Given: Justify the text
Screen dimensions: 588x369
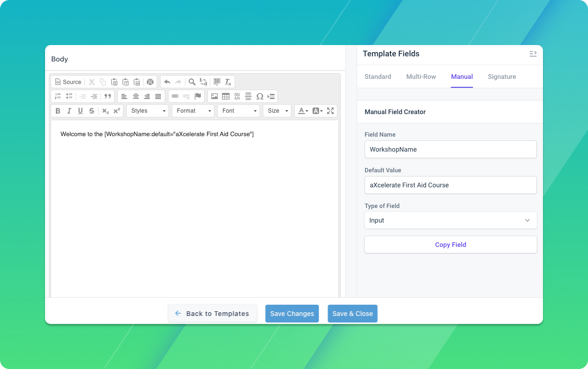Looking at the screenshot, I should coord(158,96).
